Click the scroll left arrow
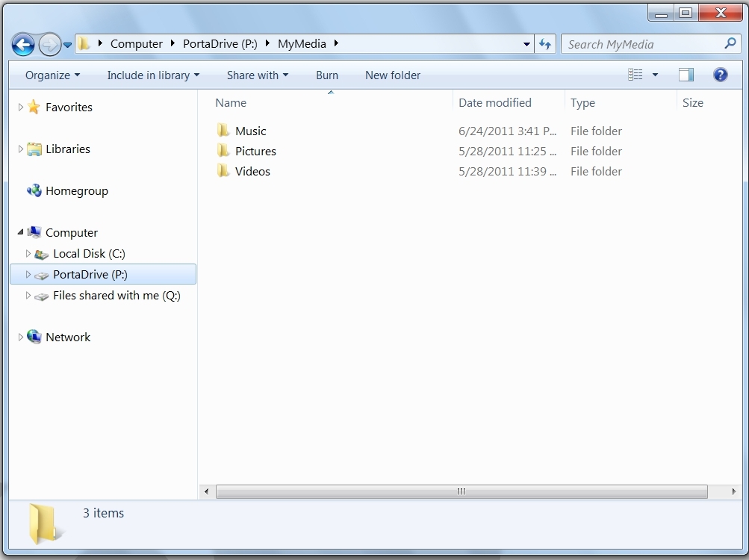 click(x=206, y=491)
